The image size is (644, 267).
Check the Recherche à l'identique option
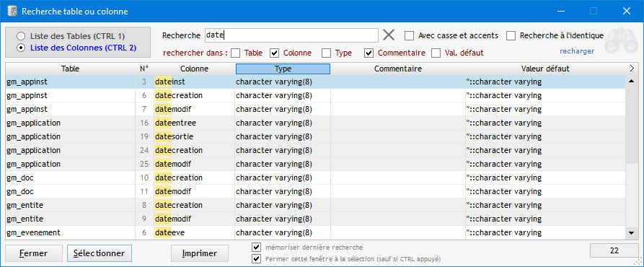click(511, 36)
